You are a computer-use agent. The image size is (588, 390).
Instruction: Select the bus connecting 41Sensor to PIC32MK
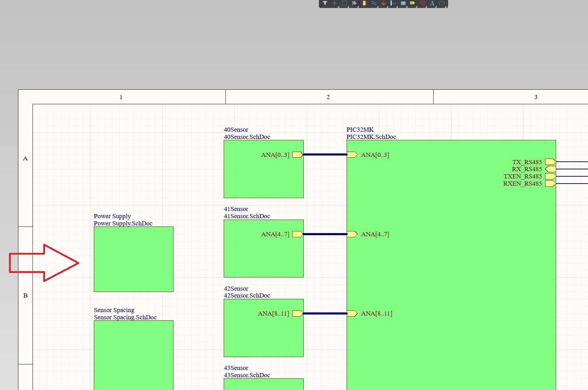325,234
